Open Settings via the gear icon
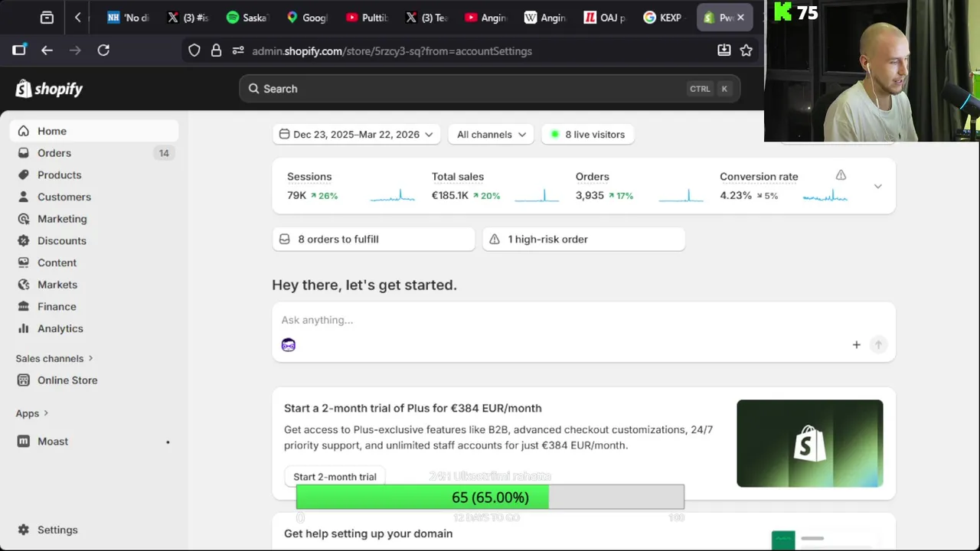Image resolution: width=980 pixels, height=551 pixels. coord(24,530)
